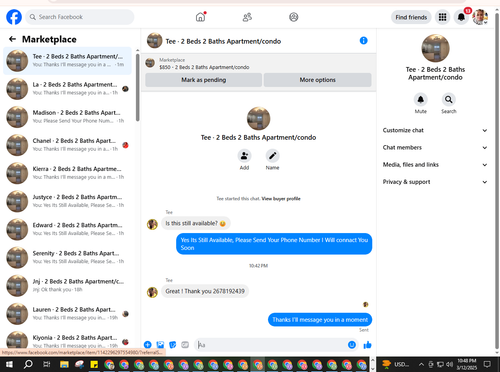Mute the conversation with bell icon

tap(421, 99)
